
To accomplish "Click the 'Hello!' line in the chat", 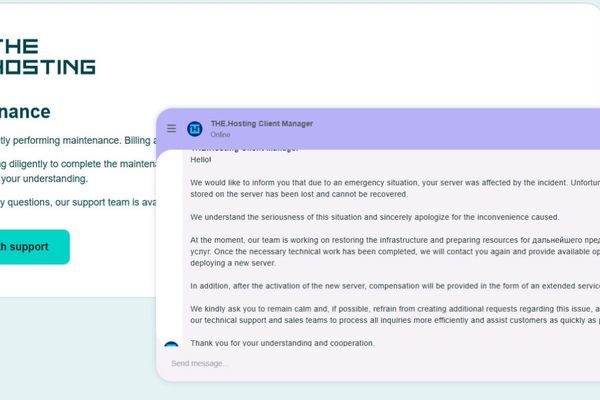I will (x=201, y=160).
